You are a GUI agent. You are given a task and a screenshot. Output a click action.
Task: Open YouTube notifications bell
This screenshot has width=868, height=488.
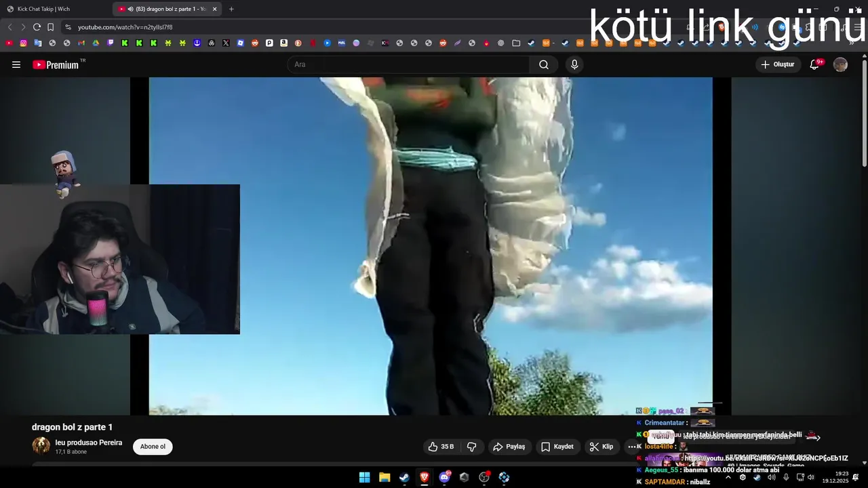814,64
